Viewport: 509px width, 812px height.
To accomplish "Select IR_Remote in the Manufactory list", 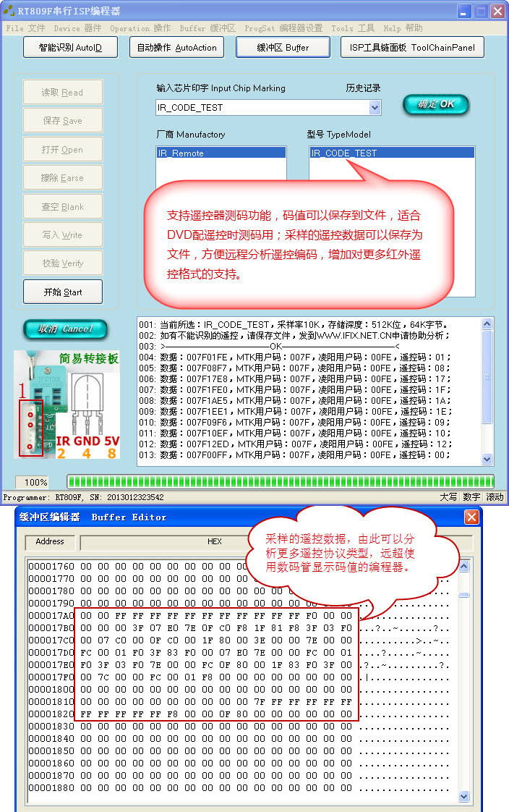I will [221, 153].
